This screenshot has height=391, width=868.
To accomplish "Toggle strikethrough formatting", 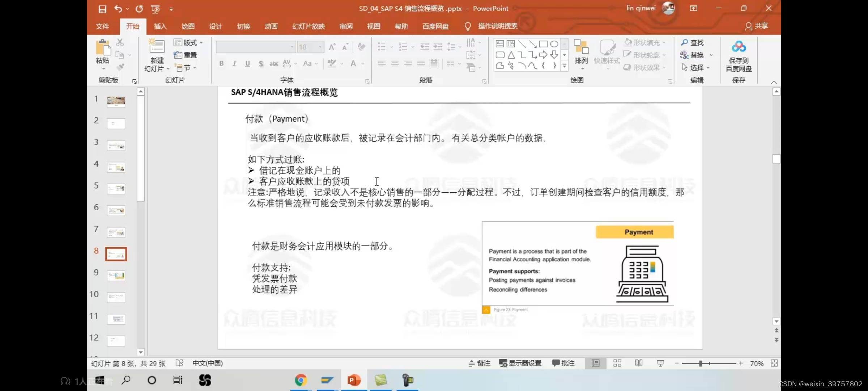I will 274,63.
